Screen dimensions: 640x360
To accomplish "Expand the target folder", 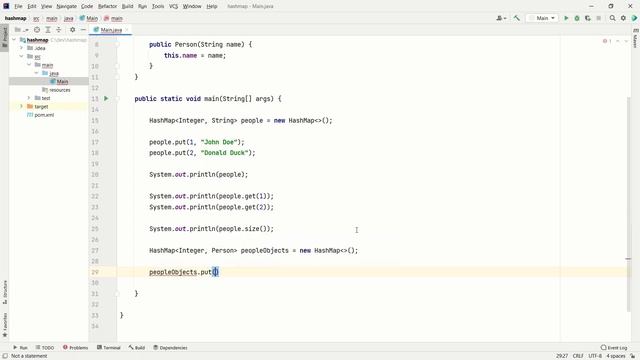I will coord(22,107).
